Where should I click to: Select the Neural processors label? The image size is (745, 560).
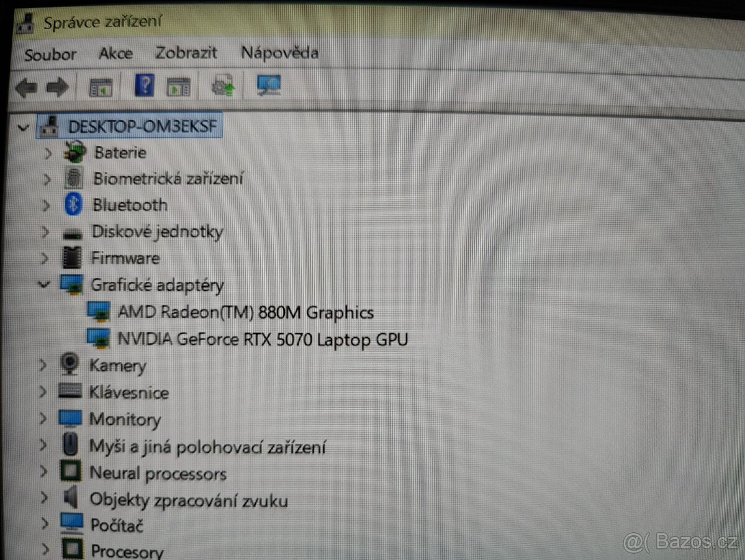pyautogui.click(x=158, y=474)
